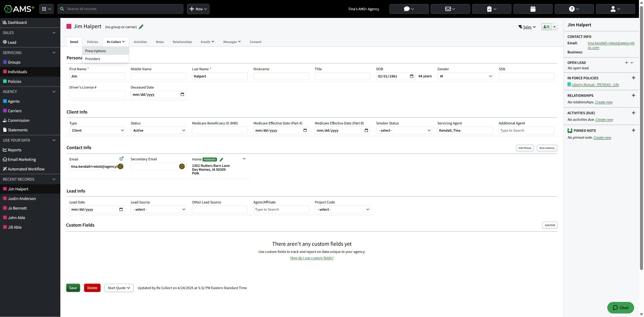Open the calendar icon in top bar
The height and width of the screenshot is (317, 644).
(x=533, y=9)
